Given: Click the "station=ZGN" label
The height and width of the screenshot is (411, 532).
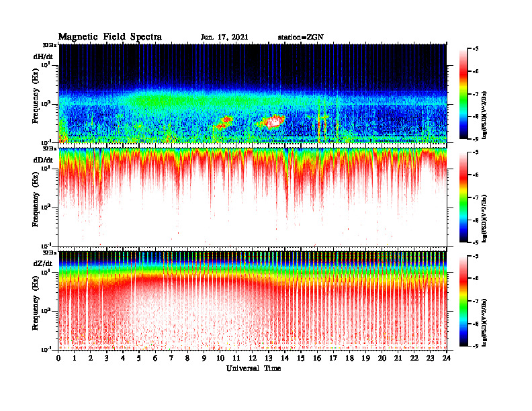Looking at the screenshot, I should tap(300, 38).
